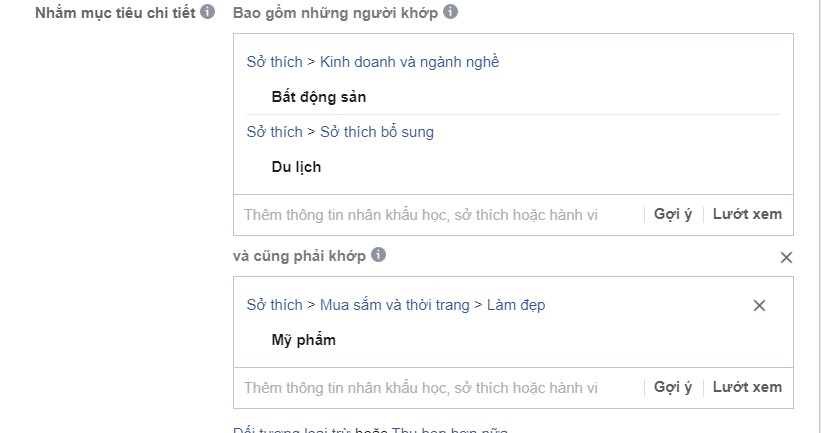Click the Làm đẹp breadcrumb link

coord(516,305)
